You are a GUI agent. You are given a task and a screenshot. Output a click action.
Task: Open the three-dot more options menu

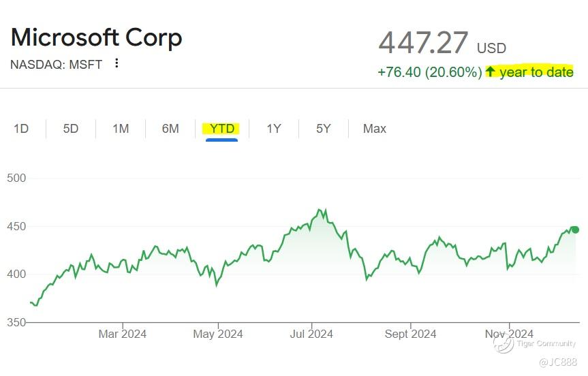(117, 63)
